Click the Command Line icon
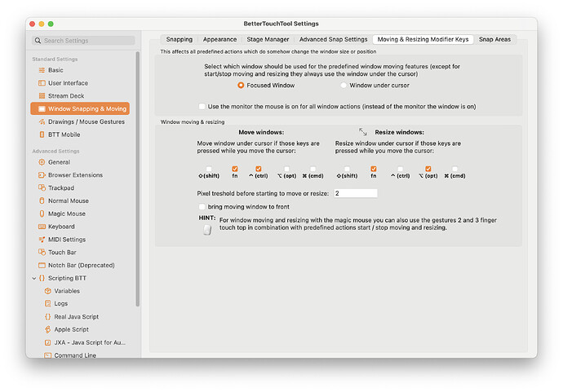 pos(48,355)
